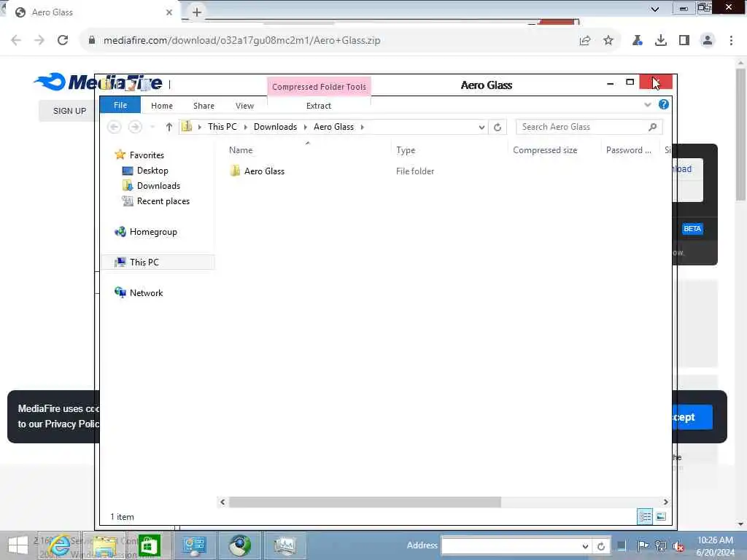Viewport: 747px width, 560px height.
Task: Reload the MediaFire page in Chrome
Action: (x=63, y=40)
